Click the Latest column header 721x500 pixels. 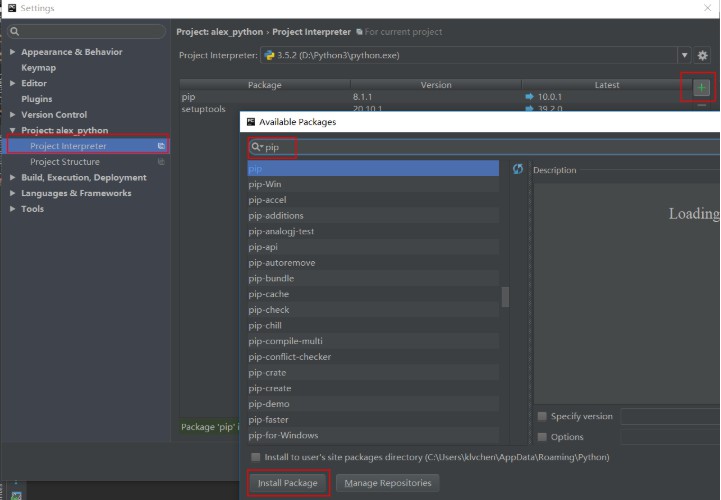coord(607,85)
